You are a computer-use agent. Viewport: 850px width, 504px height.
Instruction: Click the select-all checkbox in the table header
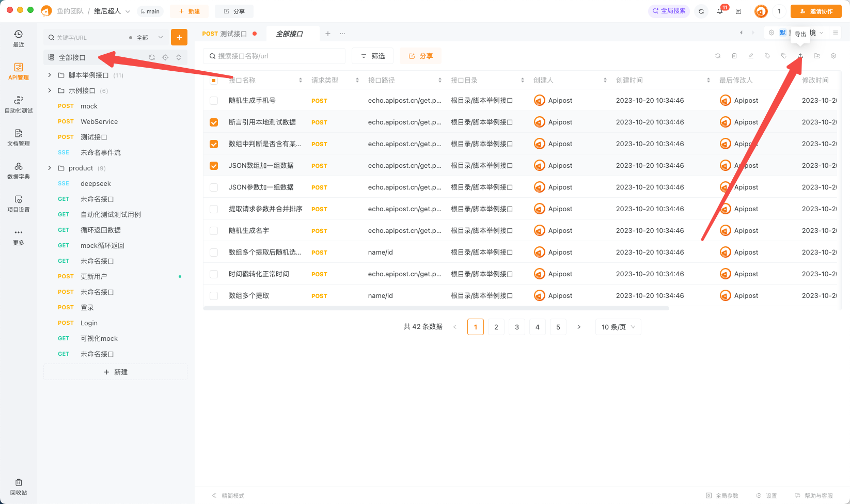214,80
